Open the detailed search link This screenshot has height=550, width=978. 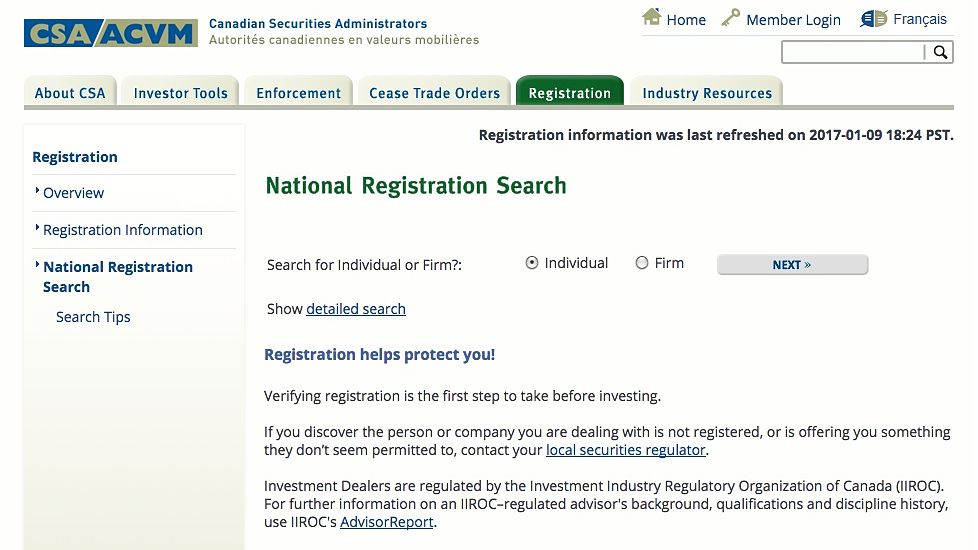coord(356,309)
